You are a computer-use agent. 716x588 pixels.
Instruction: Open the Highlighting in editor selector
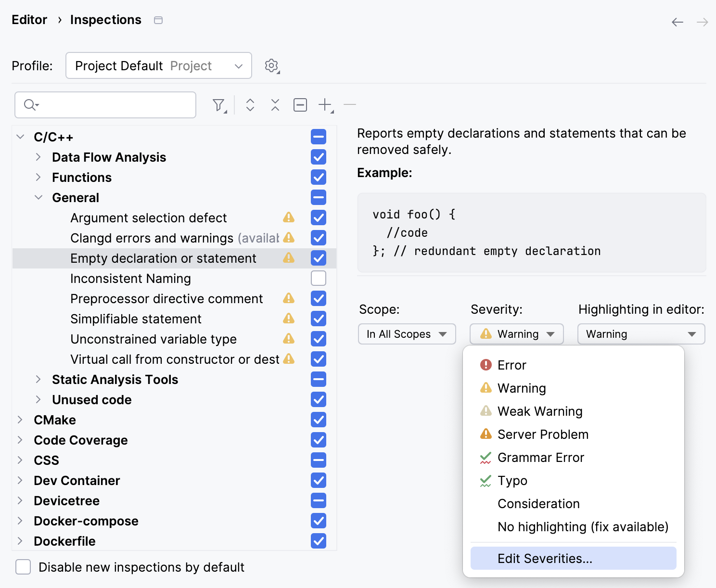click(x=641, y=334)
